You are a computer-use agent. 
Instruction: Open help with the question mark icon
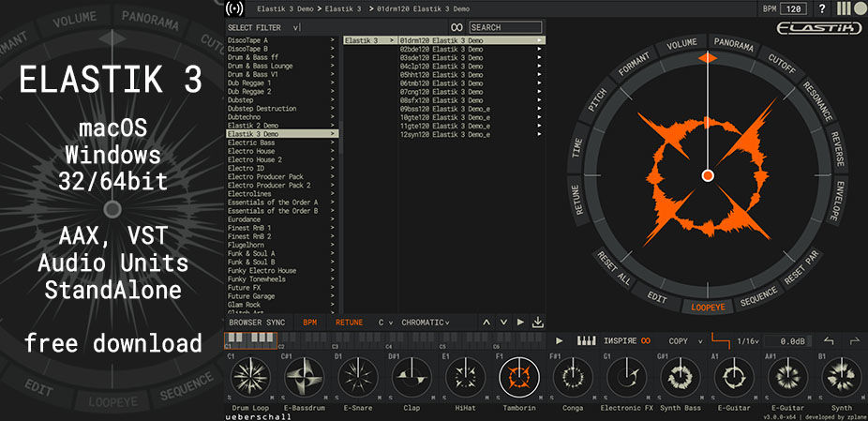click(822, 8)
